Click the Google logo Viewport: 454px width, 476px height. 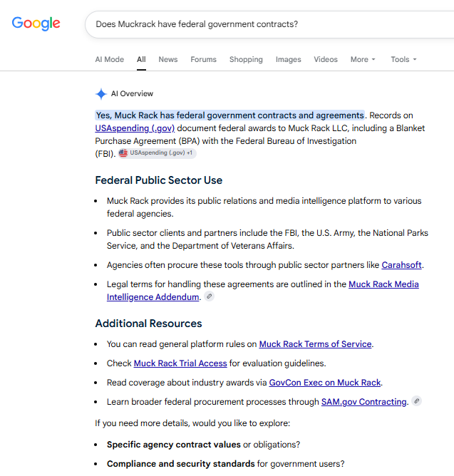pos(36,24)
